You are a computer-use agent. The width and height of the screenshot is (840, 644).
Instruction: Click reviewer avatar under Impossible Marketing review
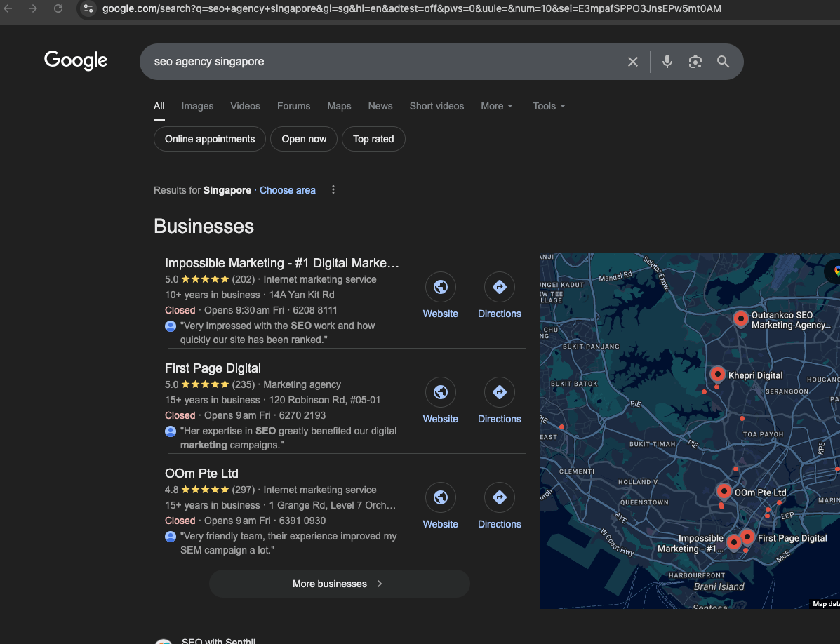point(171,326)
